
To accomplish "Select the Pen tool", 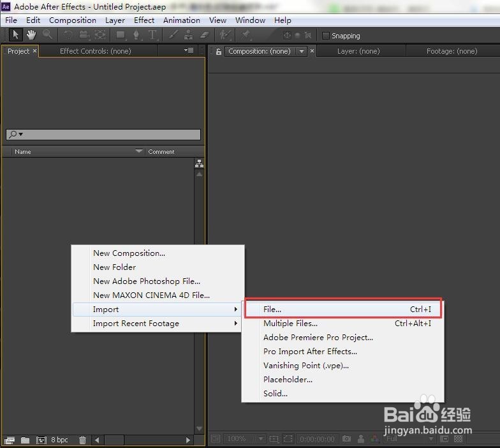I will (136, 34).
